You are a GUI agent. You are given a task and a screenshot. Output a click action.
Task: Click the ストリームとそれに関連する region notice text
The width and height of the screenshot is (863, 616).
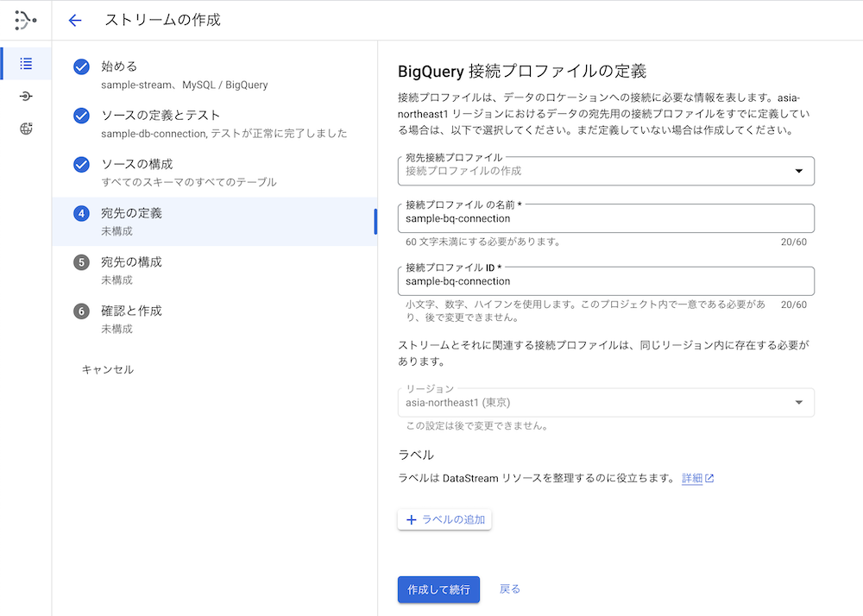[604, 353]
